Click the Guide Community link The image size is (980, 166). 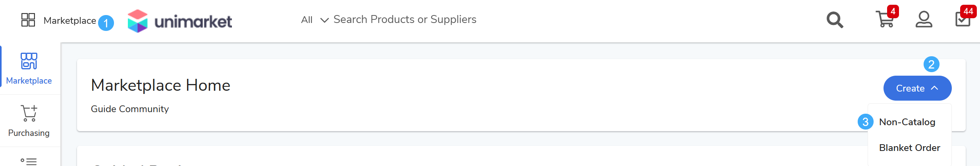(130, 109)
